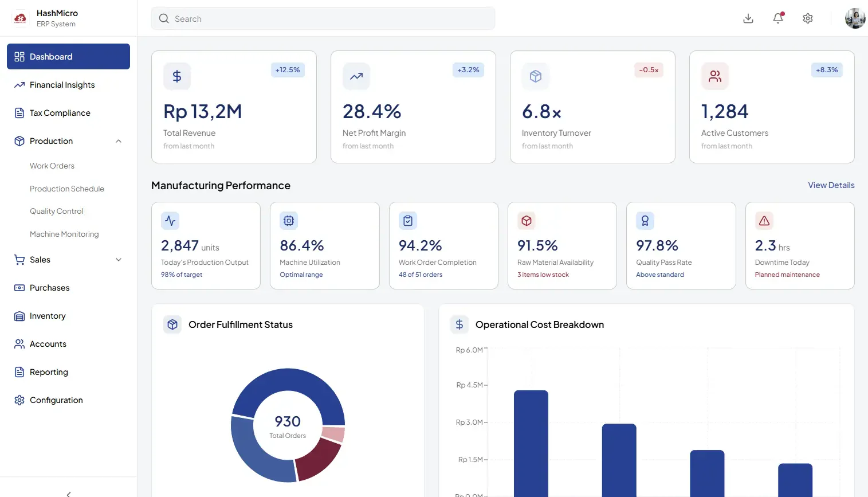Image resolution: width=868 pixels, height=497 pixels.
Task: Click the Total Revenue dollar icon
Action: coord(177,76)
